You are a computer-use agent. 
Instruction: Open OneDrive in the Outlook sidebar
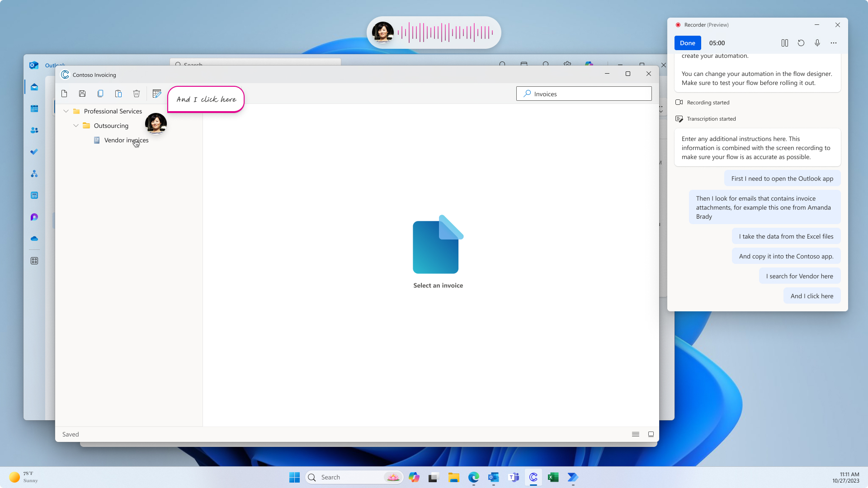[x=34, y=239]
